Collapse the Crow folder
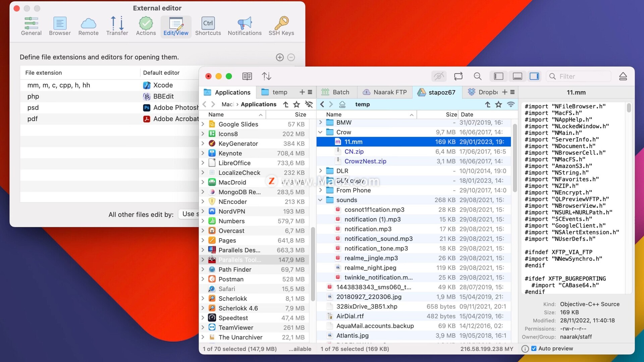 click(x=320, y=132)
